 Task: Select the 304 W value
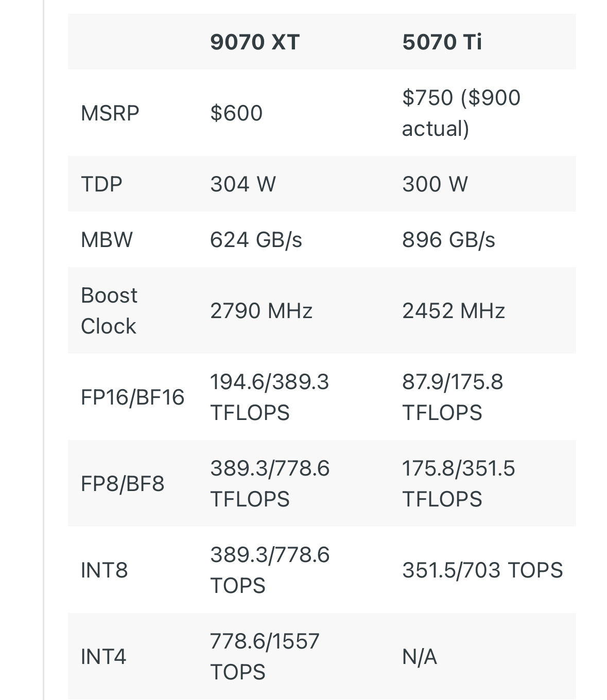click(x=242, y=184)
